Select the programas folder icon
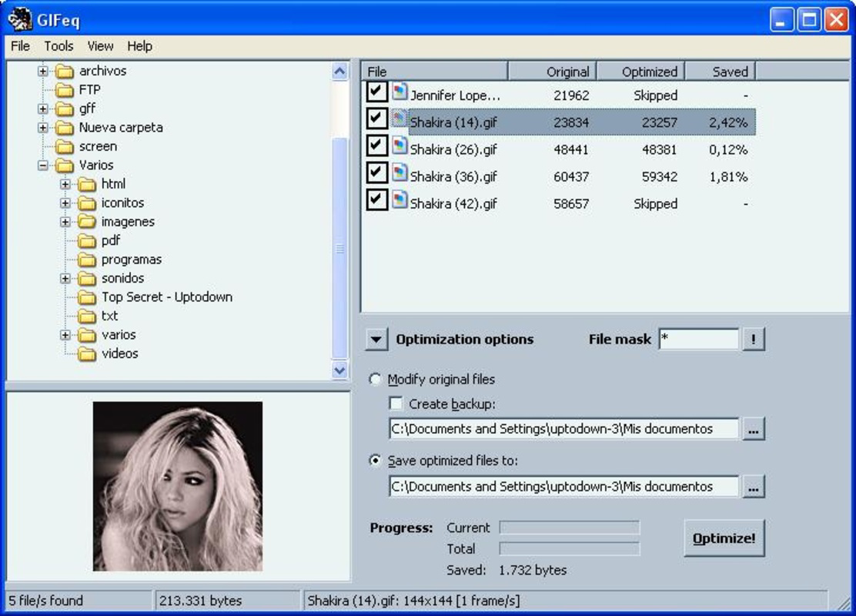 (x=87, y=259)
